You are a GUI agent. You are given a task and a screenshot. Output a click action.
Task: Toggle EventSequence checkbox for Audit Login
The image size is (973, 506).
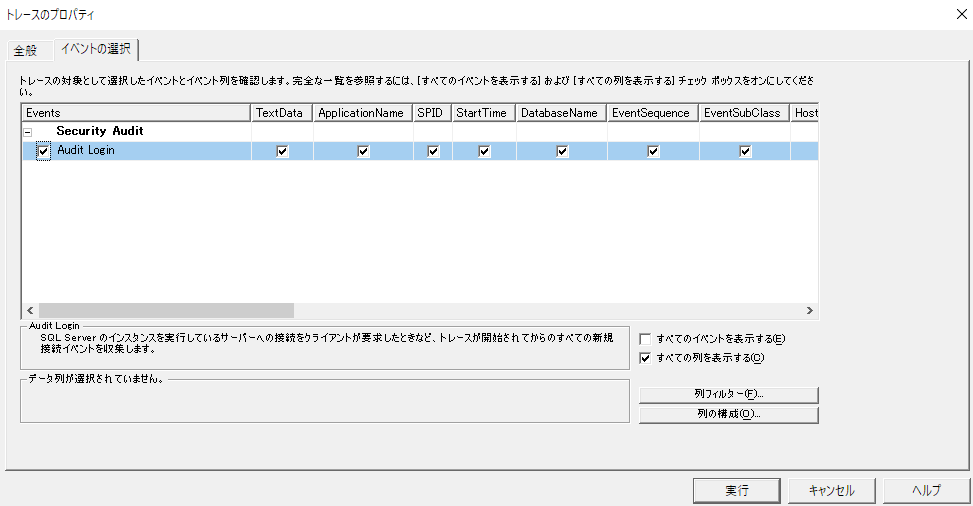pos(653,151)
